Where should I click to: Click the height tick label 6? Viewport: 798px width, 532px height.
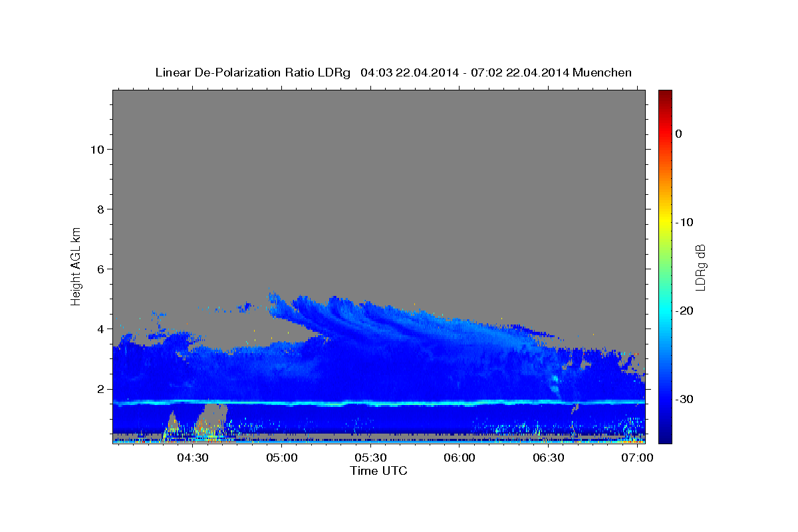coord(99,269)
